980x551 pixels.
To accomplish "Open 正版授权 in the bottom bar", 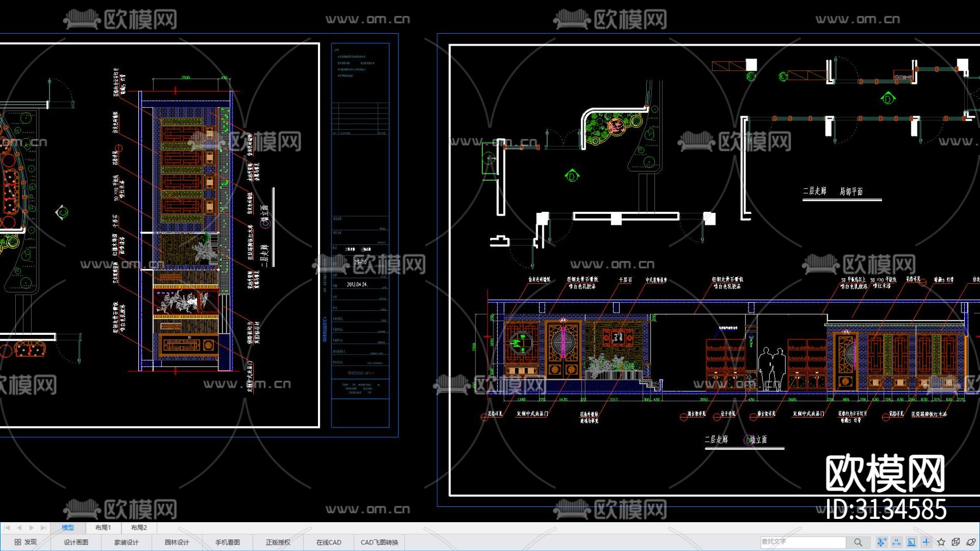I will (278, 542).
